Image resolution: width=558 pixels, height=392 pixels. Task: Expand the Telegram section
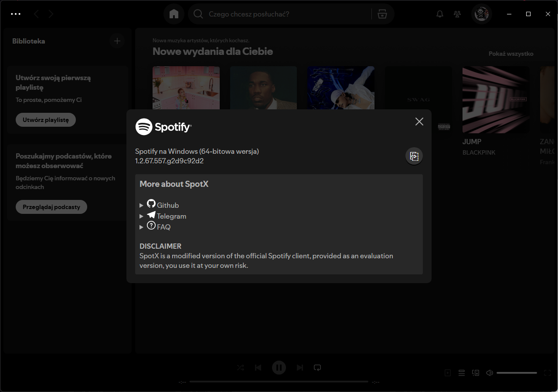pos(163,216)
